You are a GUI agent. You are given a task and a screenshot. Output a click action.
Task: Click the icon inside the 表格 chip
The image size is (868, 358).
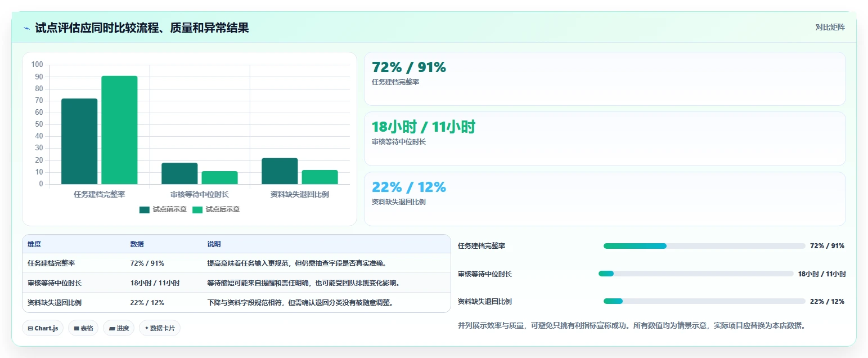click(x=77, y=328)
